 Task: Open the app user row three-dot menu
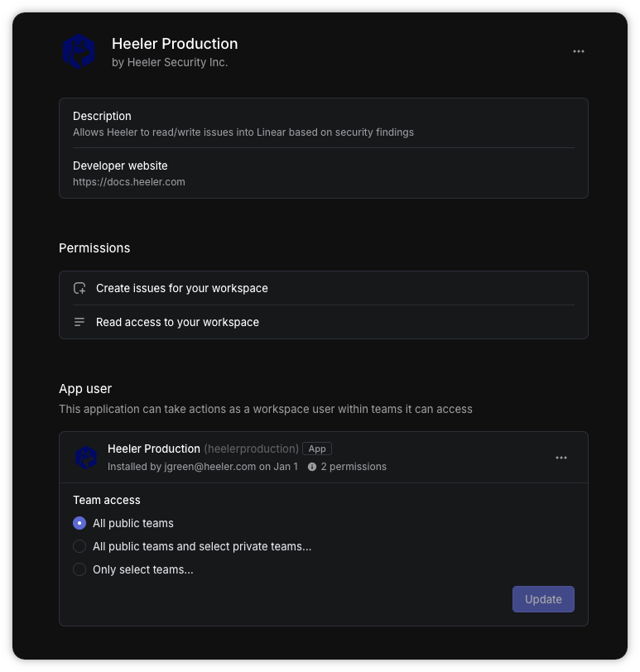(561, 458)
